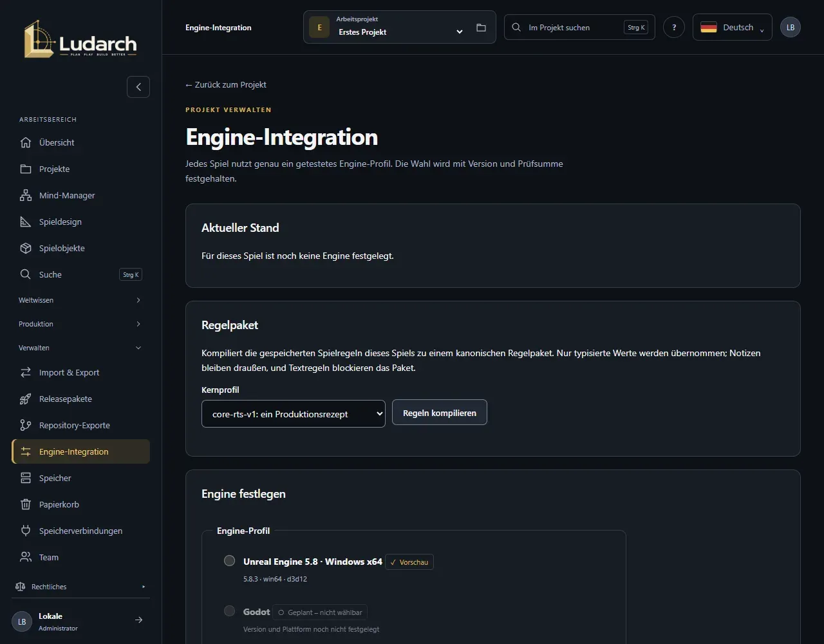Open the Suche sidebar item
The image size is (824, 644).
(80, 274)
